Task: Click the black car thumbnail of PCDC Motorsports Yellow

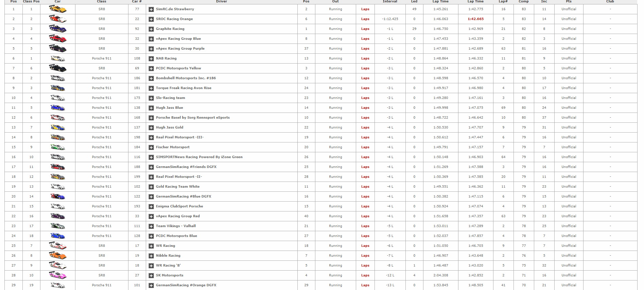Action: coord(57,68)
